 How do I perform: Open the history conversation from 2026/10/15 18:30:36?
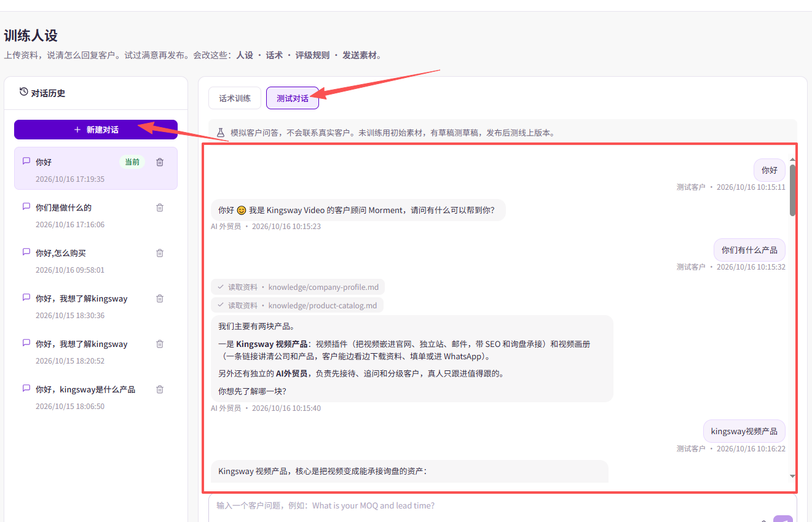[x=96, y=306]
